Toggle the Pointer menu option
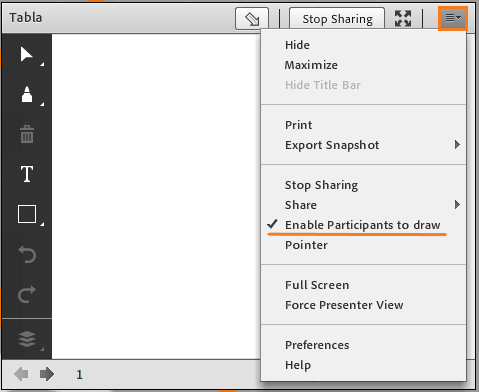The image size is (479, 392). (x=363, y=245)
